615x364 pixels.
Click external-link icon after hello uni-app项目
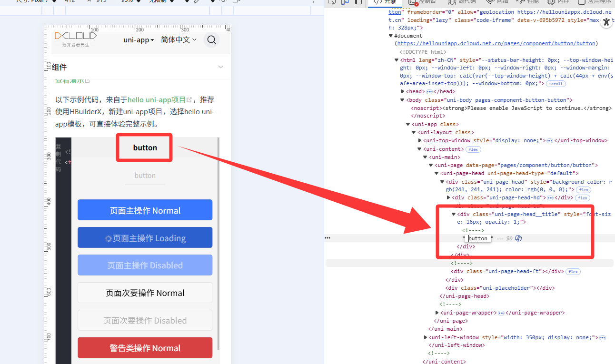(x=189, y=100)
